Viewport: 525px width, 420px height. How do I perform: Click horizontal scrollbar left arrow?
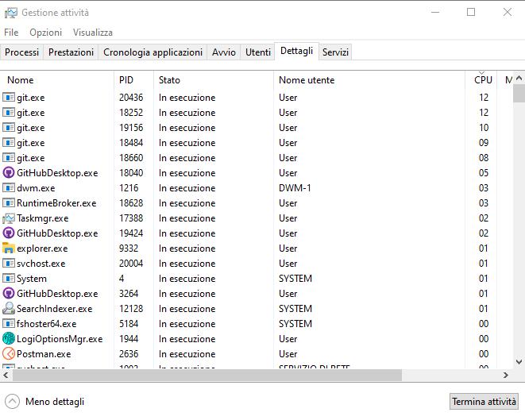(x=6, y=376)
